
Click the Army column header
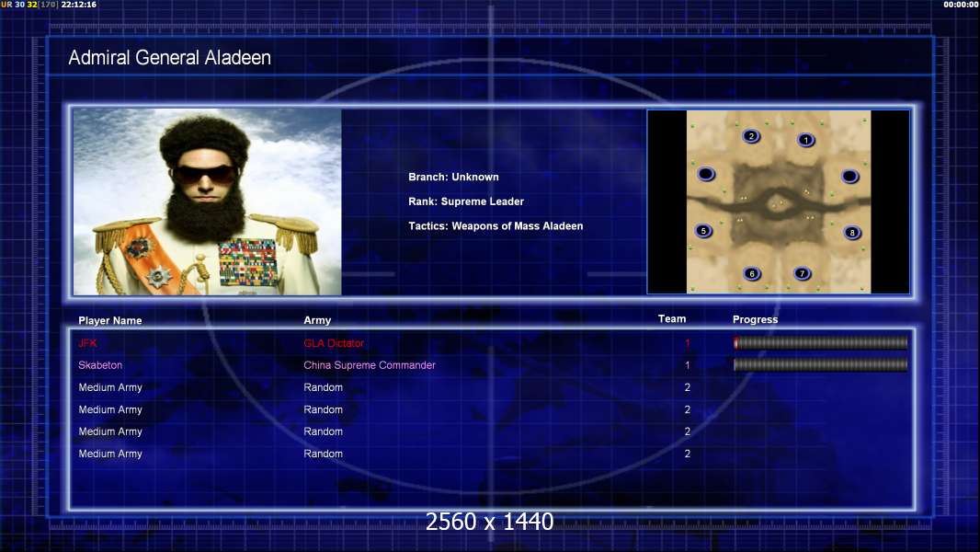[x=317, y=320]
